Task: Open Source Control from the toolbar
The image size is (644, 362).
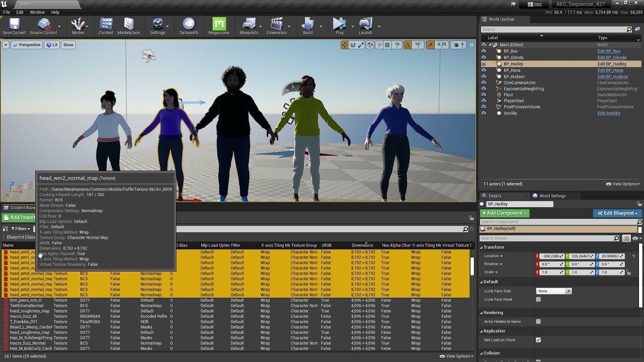Action: (44, 26)
